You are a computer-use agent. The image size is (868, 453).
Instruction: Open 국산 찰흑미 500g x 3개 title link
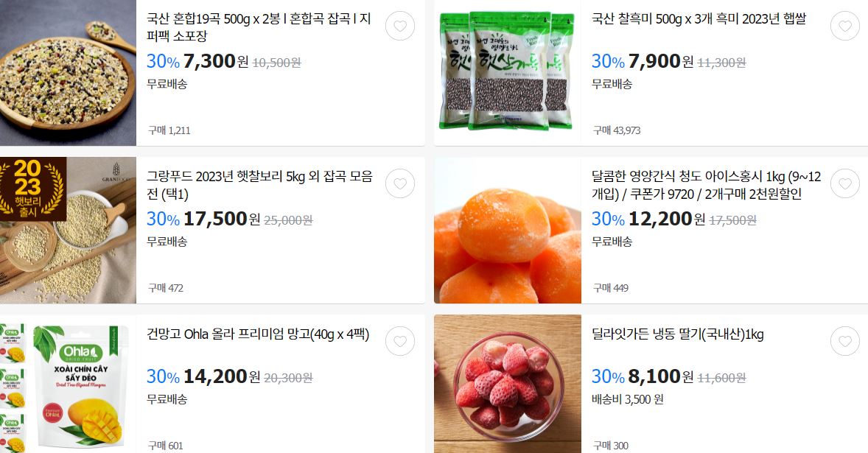pos(699,19)
